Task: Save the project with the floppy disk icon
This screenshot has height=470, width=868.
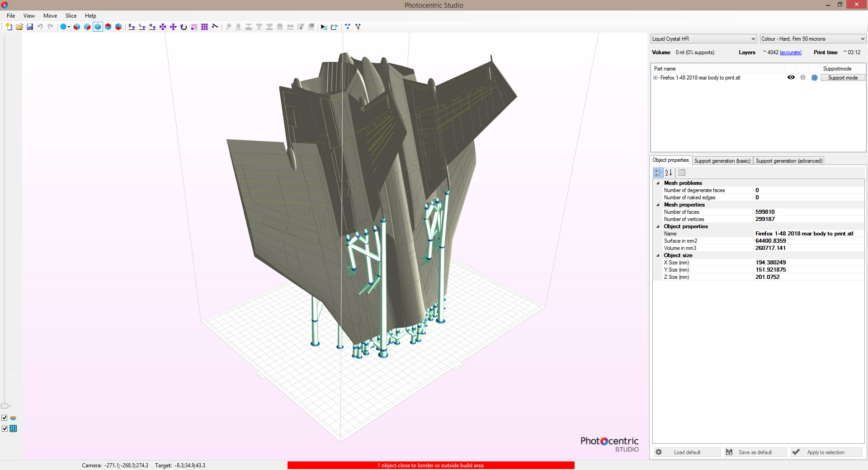Action: [30, 27]
